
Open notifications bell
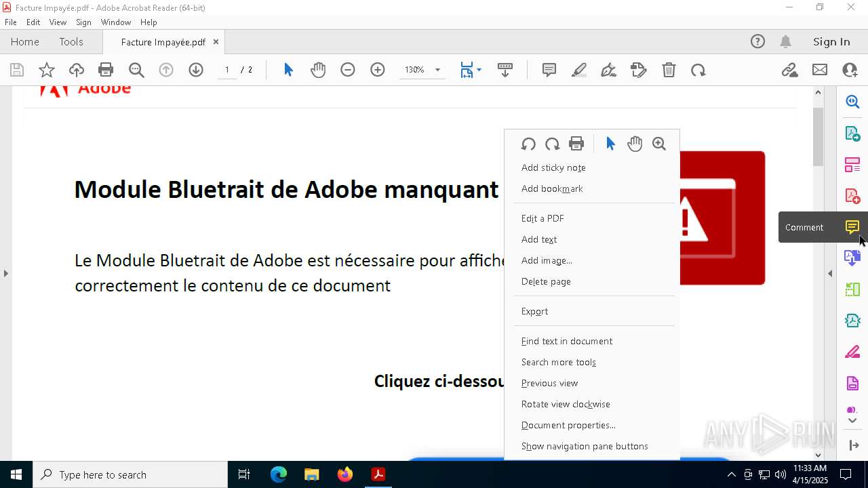point(785,41)
